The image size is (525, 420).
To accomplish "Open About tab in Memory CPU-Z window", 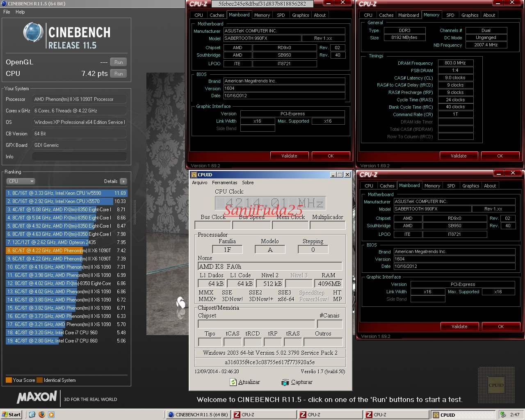I will [489, 15].
